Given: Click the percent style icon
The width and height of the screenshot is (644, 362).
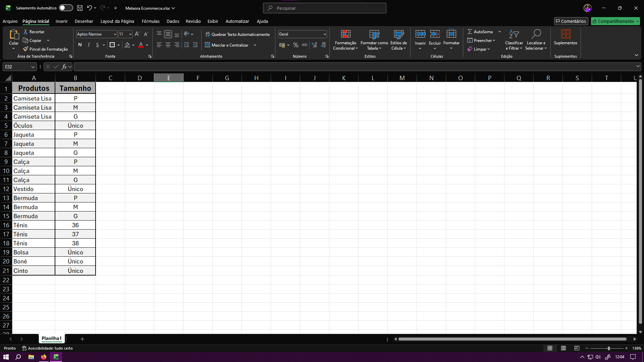Looking at the screenshot, I should [296, 45].
